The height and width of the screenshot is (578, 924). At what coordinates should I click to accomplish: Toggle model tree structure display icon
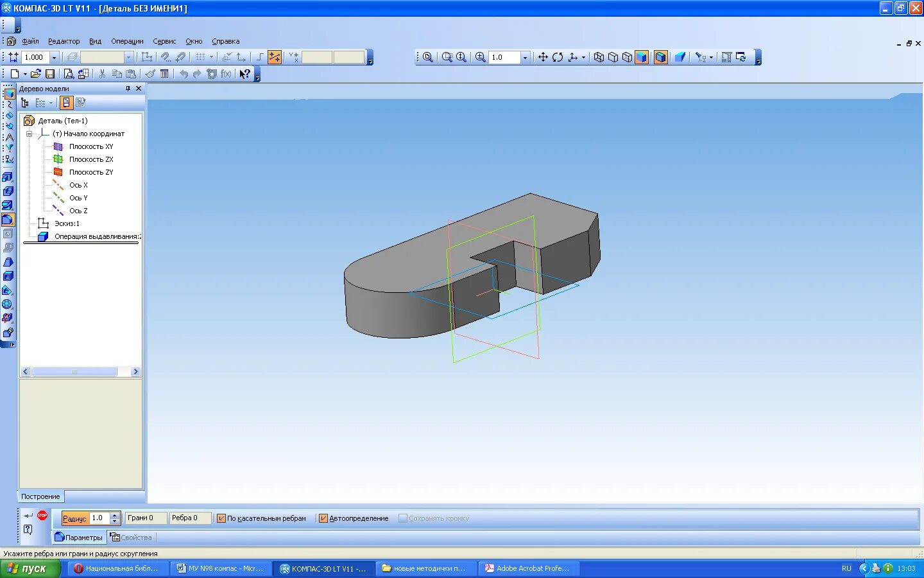[x=25, y=103]
